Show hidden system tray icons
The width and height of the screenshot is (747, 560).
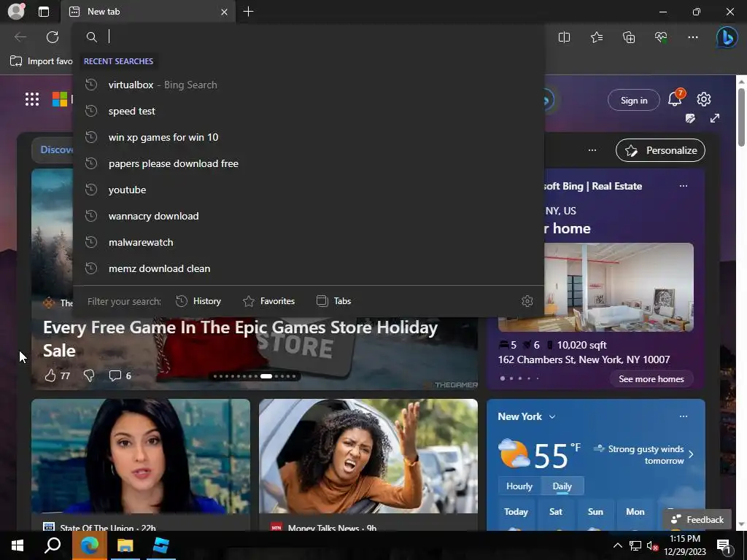[x=617, y=545]
